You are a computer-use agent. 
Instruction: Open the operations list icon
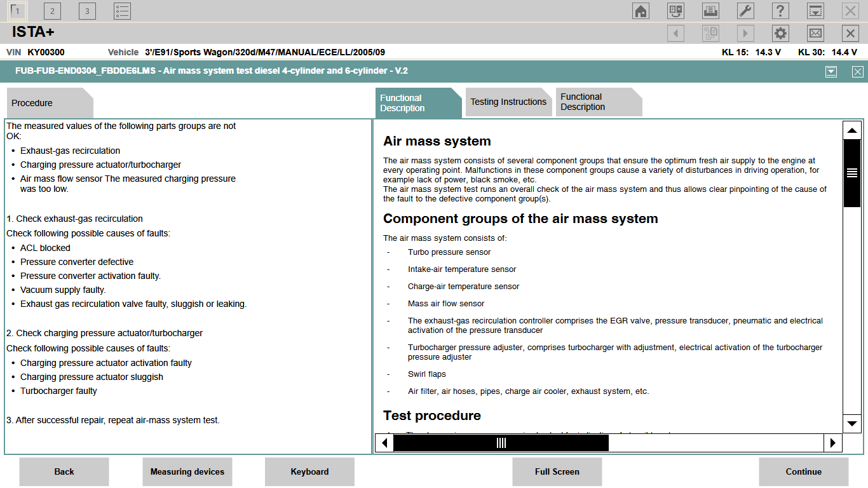tap(122, 11)
